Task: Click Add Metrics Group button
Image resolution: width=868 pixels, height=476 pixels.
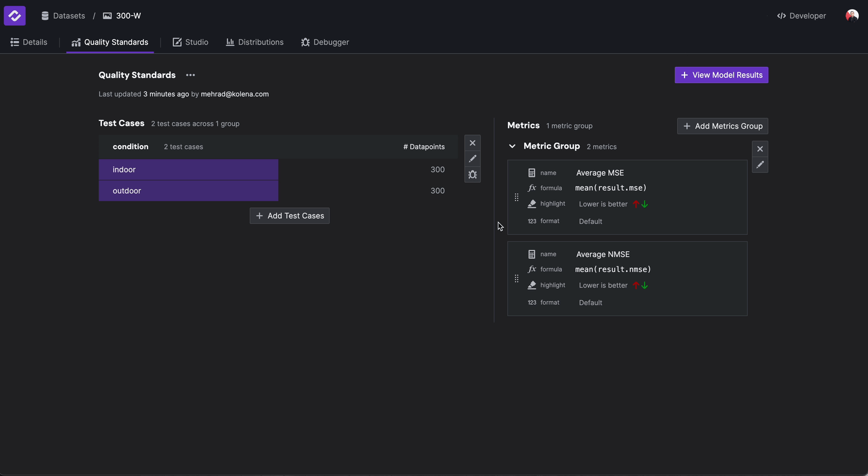Action: click(x=722, y=126)
